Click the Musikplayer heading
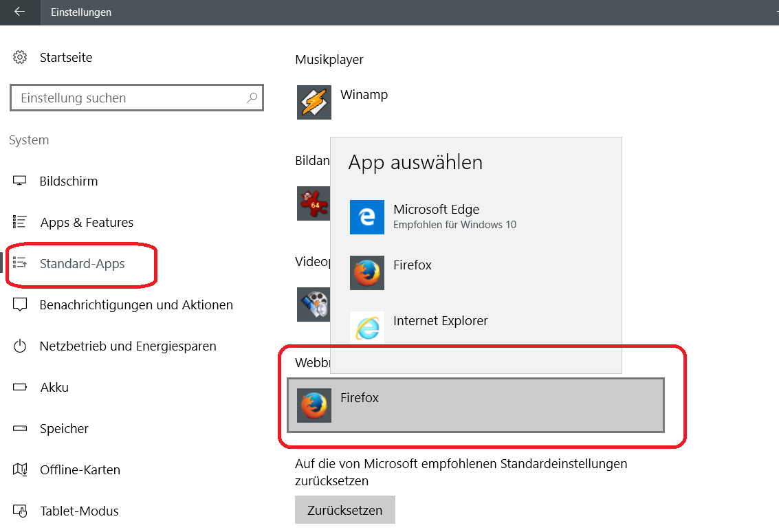This screenshot has height=532, width=779. point(329,60)
